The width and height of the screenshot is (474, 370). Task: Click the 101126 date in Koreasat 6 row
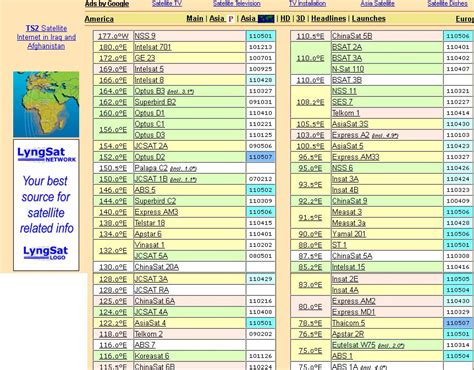pos(261,356)
